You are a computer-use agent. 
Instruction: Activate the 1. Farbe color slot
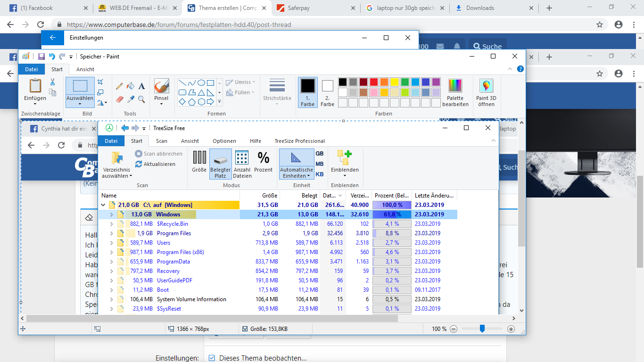point(308,92)
